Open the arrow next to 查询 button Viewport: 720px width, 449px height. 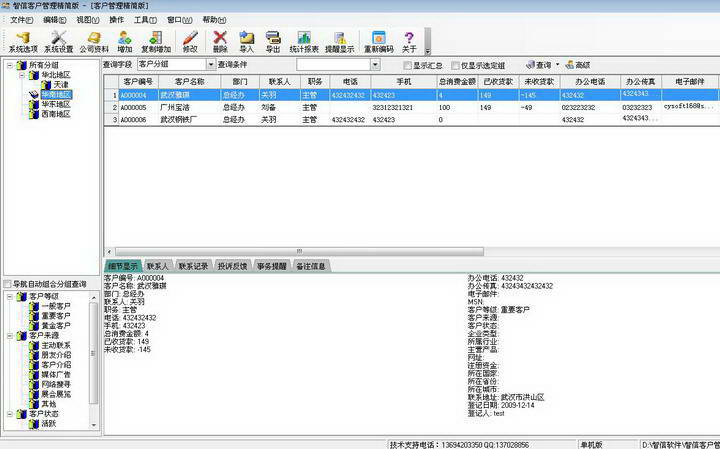pos(557,65)
